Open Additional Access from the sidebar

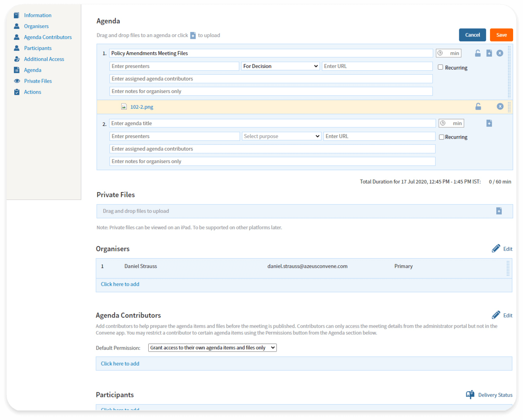tap(44, 59)
